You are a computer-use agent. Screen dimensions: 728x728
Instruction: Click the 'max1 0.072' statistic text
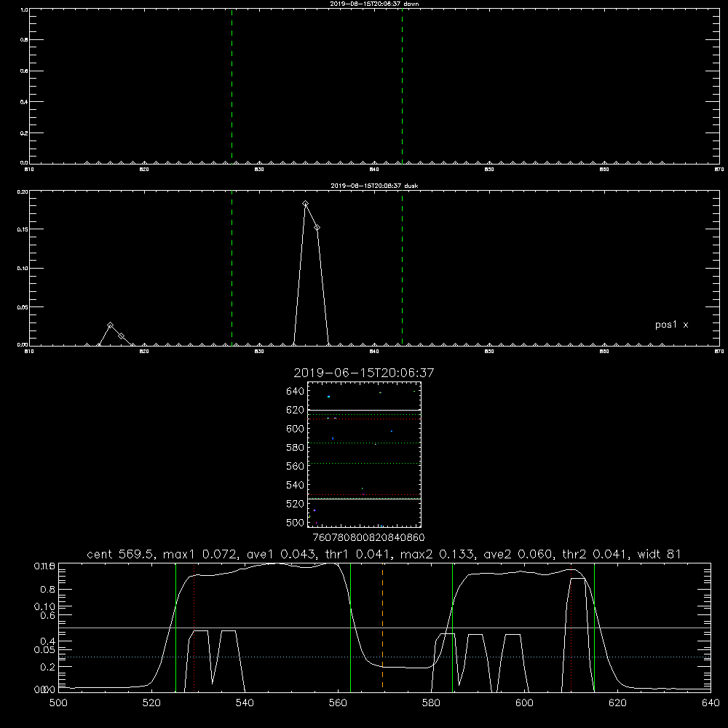coord(201,554)
